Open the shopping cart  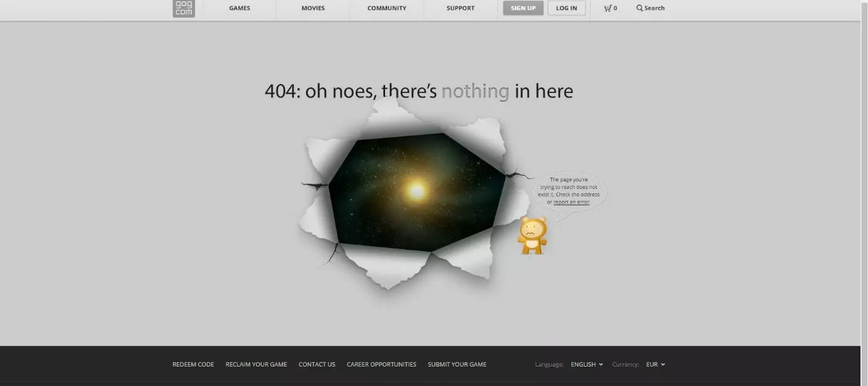(x=610, y=8)
